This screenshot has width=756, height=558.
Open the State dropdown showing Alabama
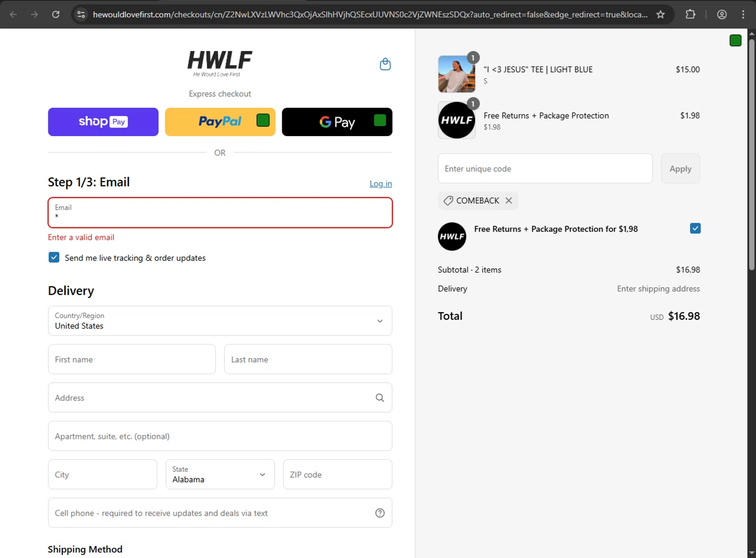pyautogui.click(x=220, y=474)
